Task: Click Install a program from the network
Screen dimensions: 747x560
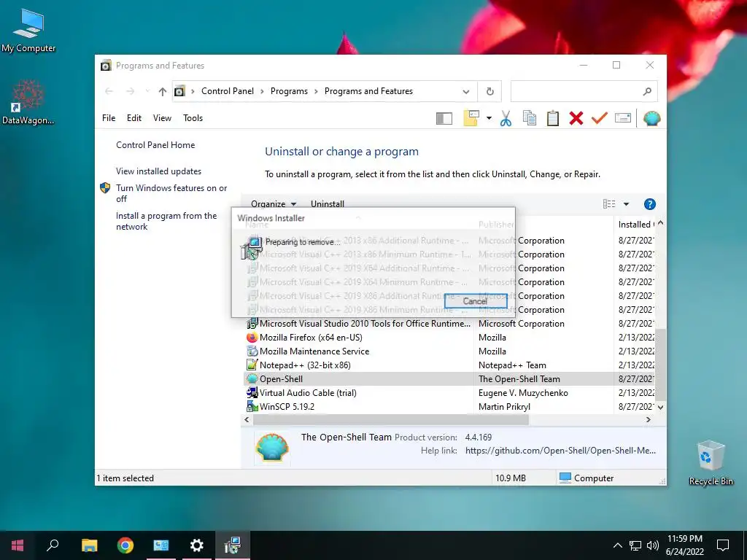Action: click(166, 221)
